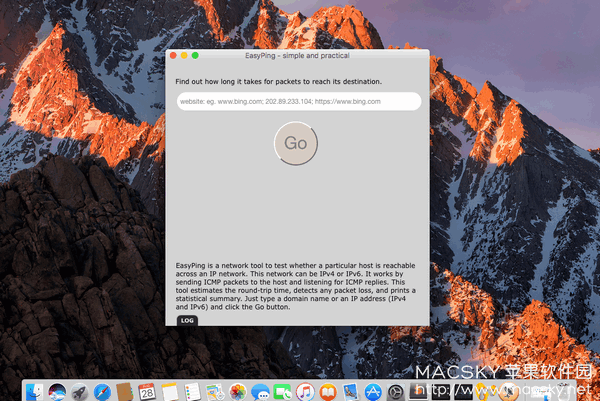Click the 'Find out how long' heading text
This screenshot has height=401, width=600.
(x=279, y=82)
